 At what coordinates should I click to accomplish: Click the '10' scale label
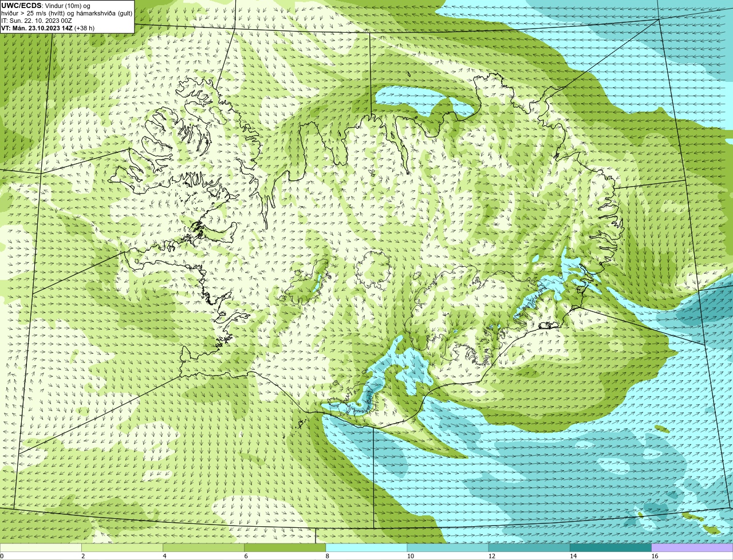[x=410, y=556]
